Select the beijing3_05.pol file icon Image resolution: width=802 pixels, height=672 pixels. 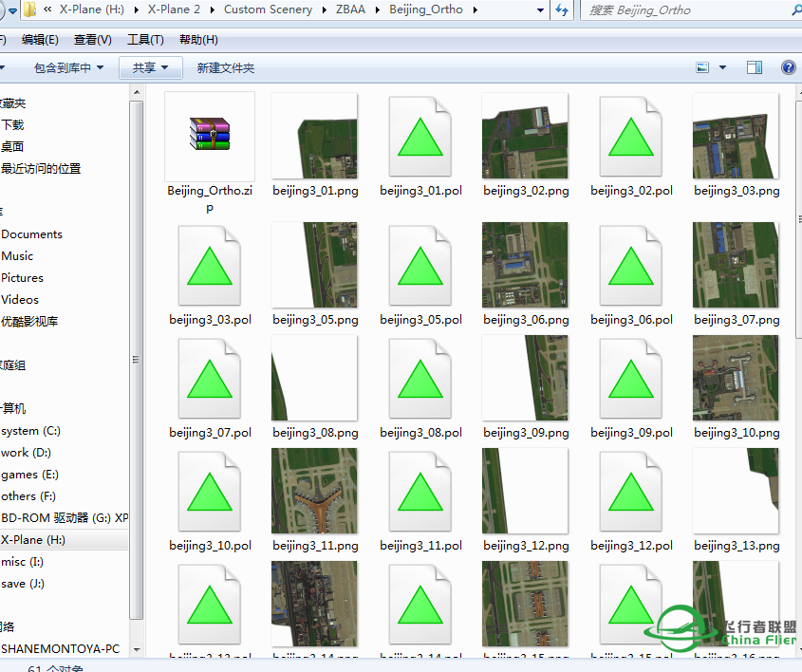click(420, 266)
